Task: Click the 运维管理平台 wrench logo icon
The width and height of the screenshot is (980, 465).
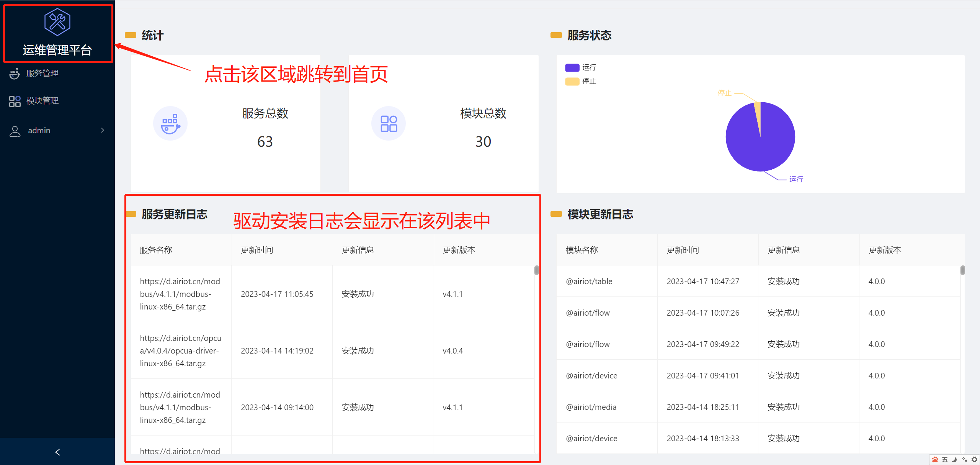Action: tap(57, 22)
